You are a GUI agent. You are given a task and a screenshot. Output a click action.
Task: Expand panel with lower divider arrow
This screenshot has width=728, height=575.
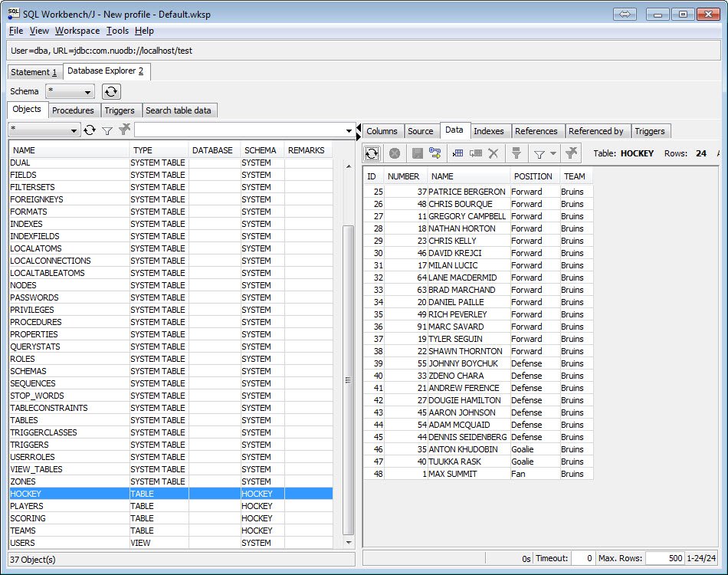click(x=359, y=136)
